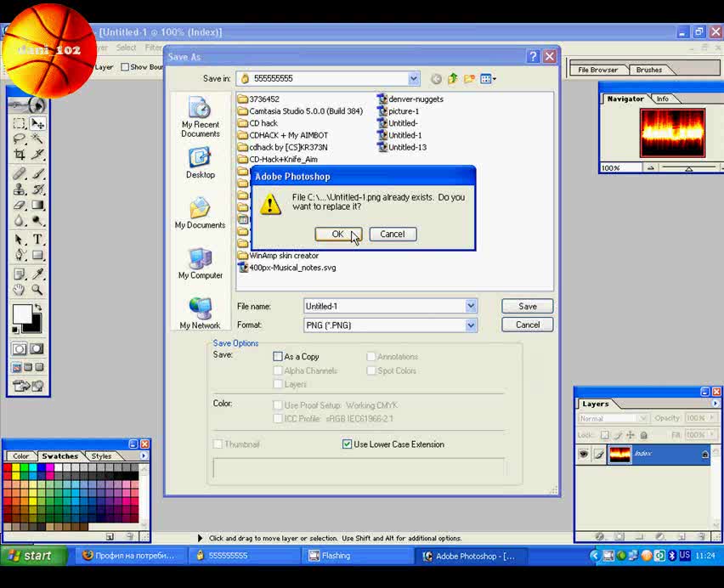Select the Eraser tool

tap(19, 205)
